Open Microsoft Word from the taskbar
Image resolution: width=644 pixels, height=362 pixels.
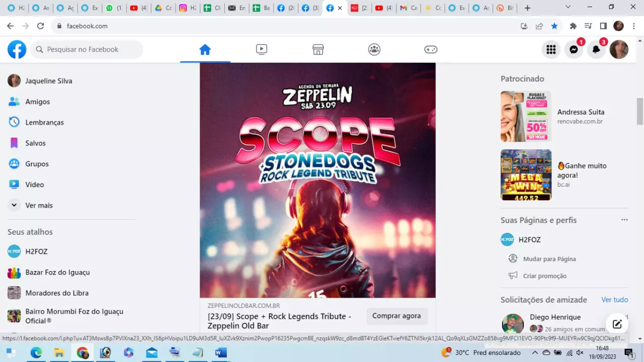[x=221, y=353]
